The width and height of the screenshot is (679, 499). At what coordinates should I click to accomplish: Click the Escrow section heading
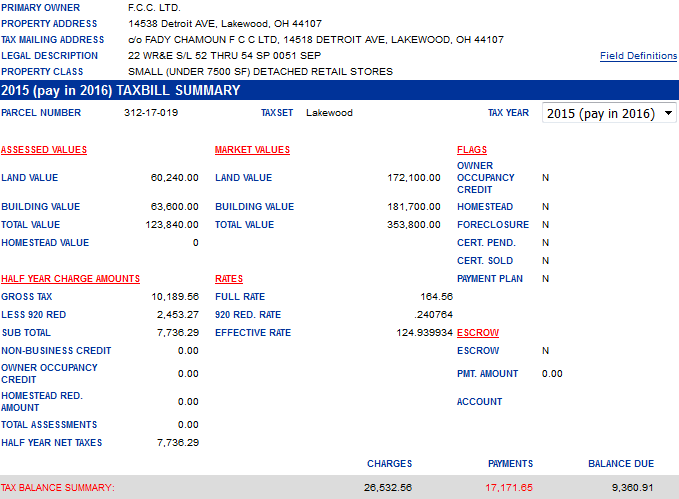click(478, 333)
